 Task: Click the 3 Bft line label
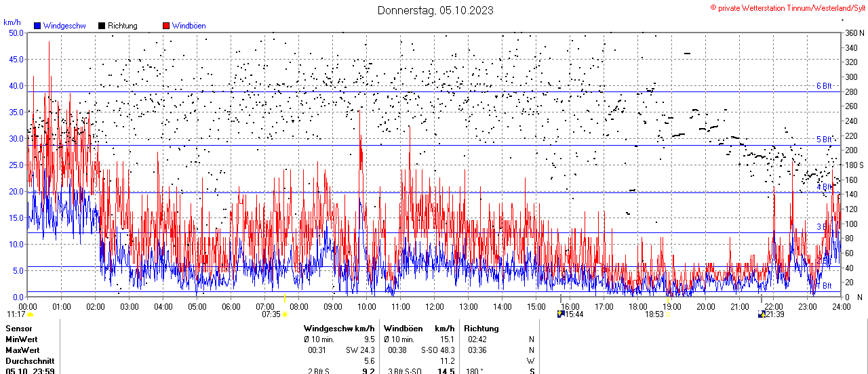pyautogui.click(x=824, y=227)
